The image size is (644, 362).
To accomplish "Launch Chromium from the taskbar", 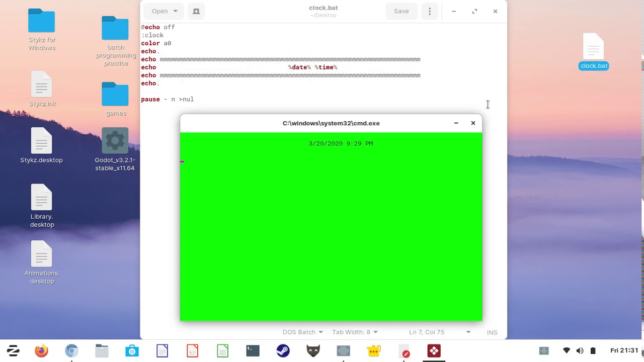I will [71, 351].
